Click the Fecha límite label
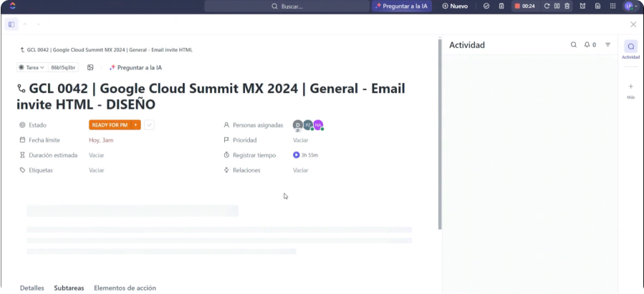This screenshot has height=294, width=644. (x=44, y=139)
